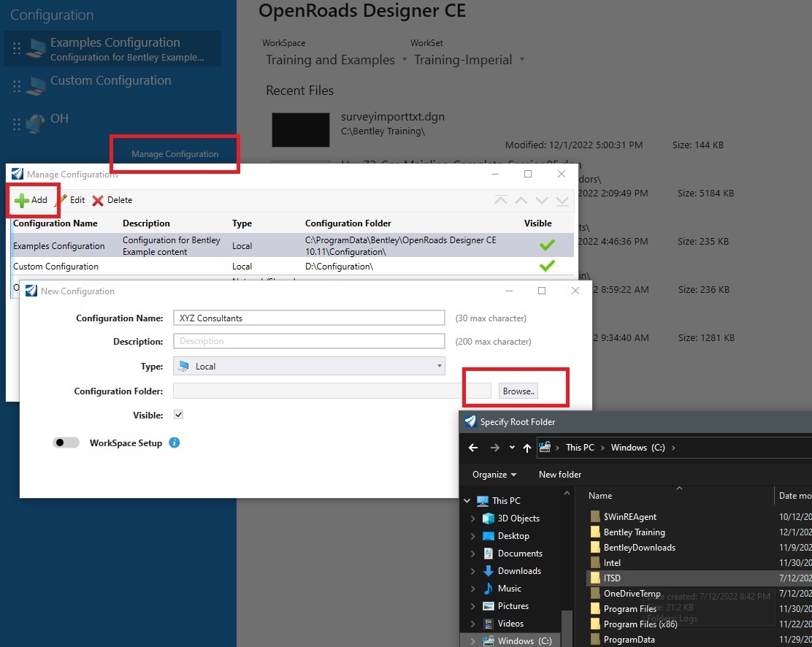Click the Configuration Folder path field
Screen dimensions: 812x647
coord(332,391)
